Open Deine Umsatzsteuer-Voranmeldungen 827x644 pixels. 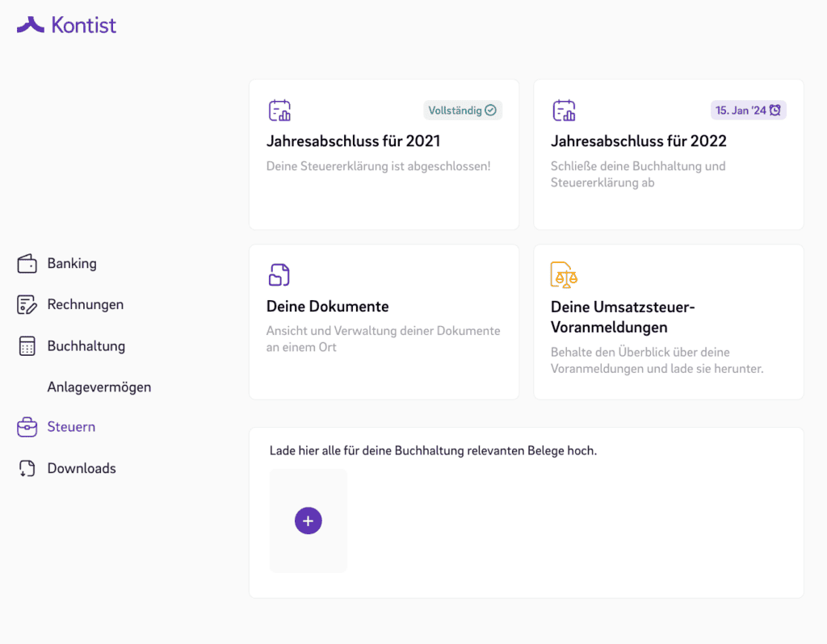pyautogui.click(x=668, y=321)
